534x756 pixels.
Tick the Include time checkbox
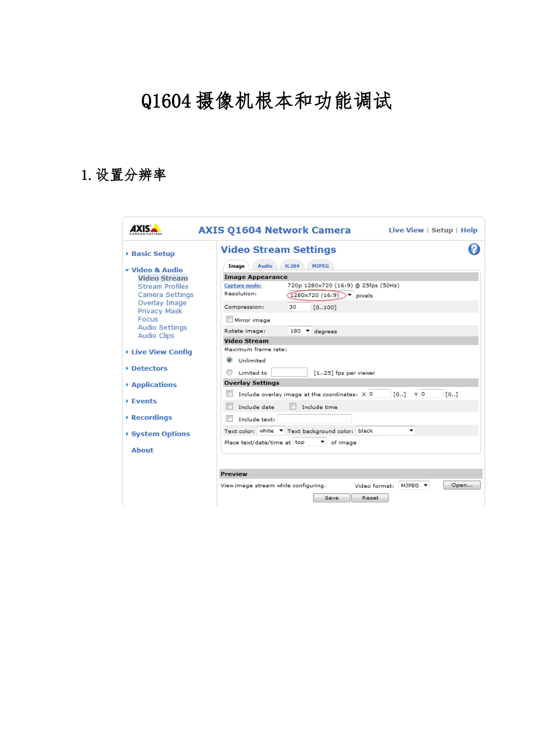click(293, 406)
